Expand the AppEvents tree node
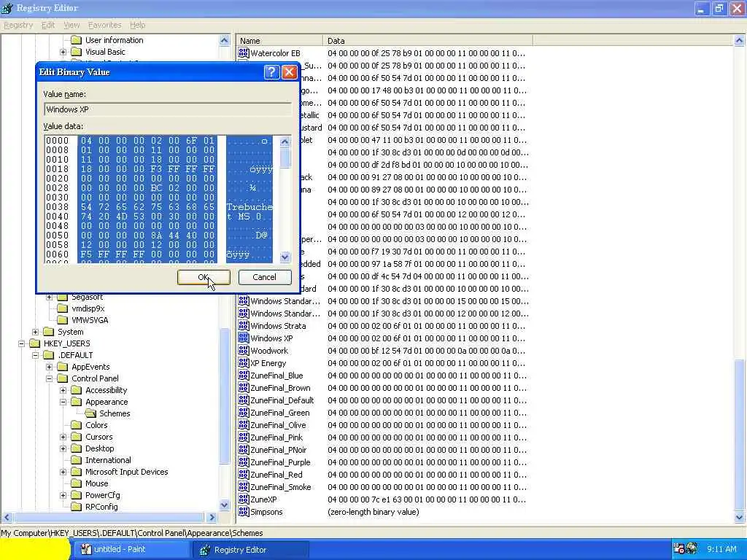The image size is (747, 560). [49, 367]
